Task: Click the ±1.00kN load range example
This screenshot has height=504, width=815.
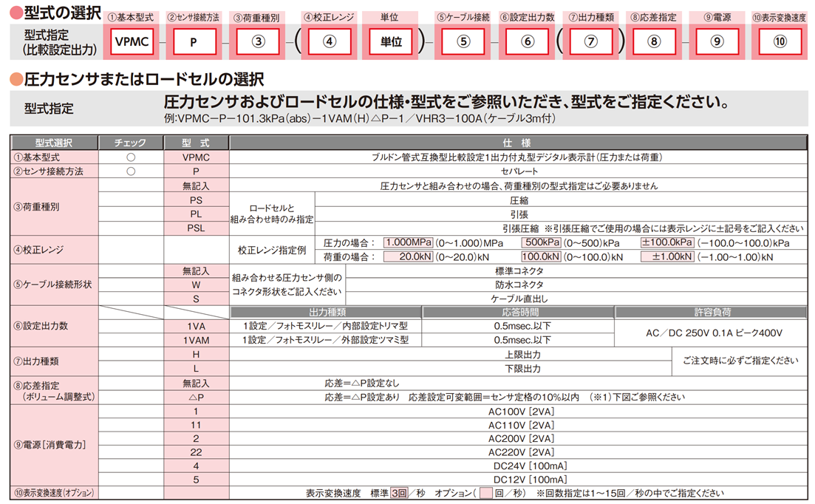Action: click(667, 256)
